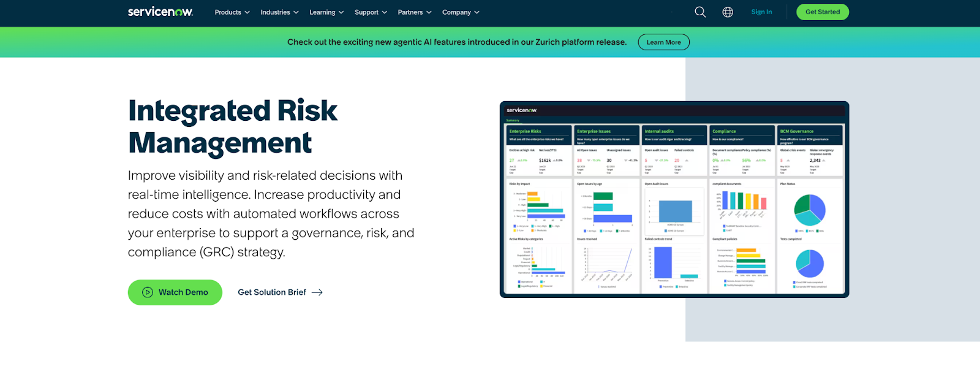Expand the Industries dropdown chevron

[x=296, y=12]
